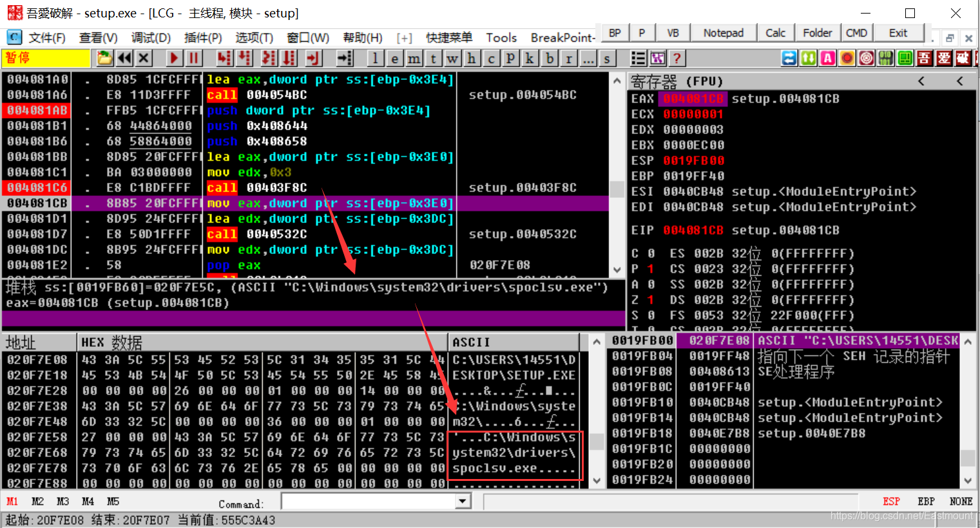Click the blue swap arrows plugin icon
Viewport: 980px width, 528px height.
(x=789, y=58)
